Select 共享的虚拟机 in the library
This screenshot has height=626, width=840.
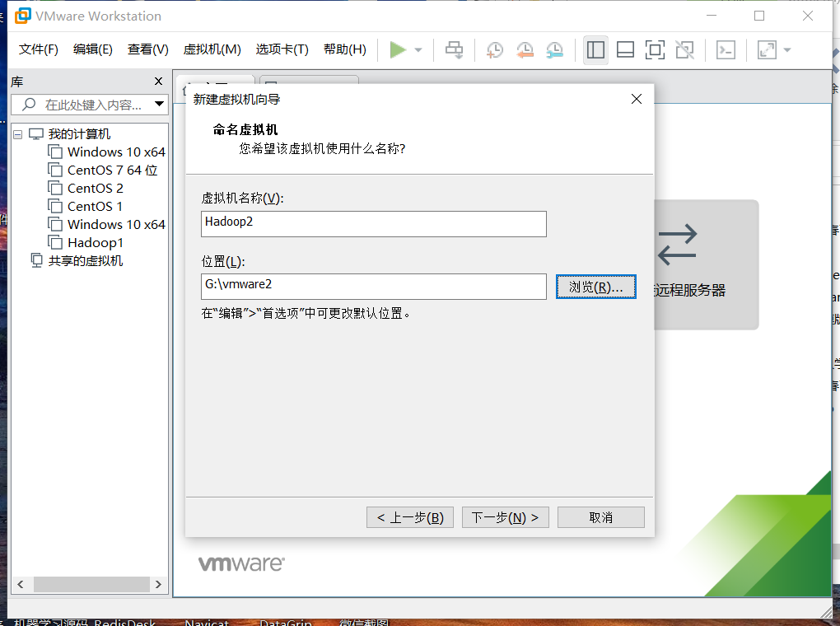[x=86, y=261]
